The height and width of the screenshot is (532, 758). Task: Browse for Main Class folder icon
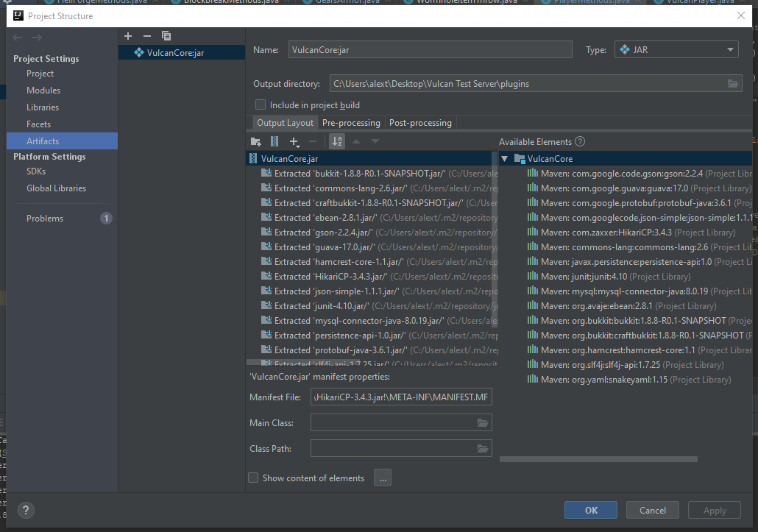tap(483, 423)
